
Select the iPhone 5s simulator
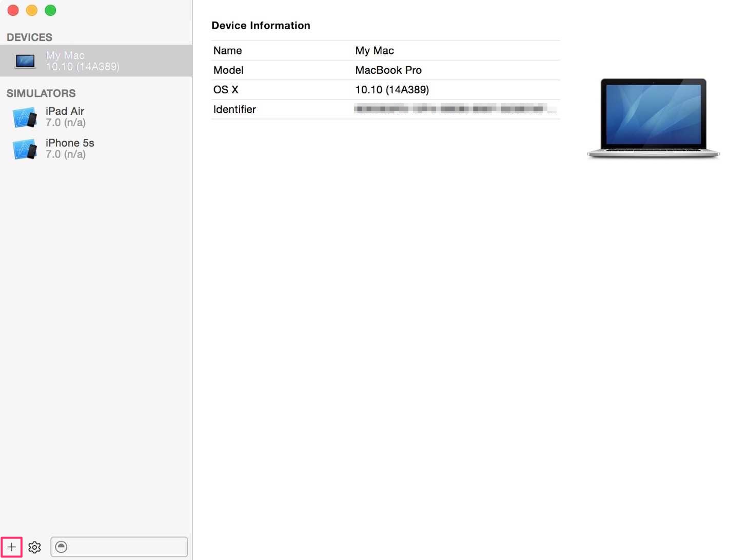coord(96,149)
